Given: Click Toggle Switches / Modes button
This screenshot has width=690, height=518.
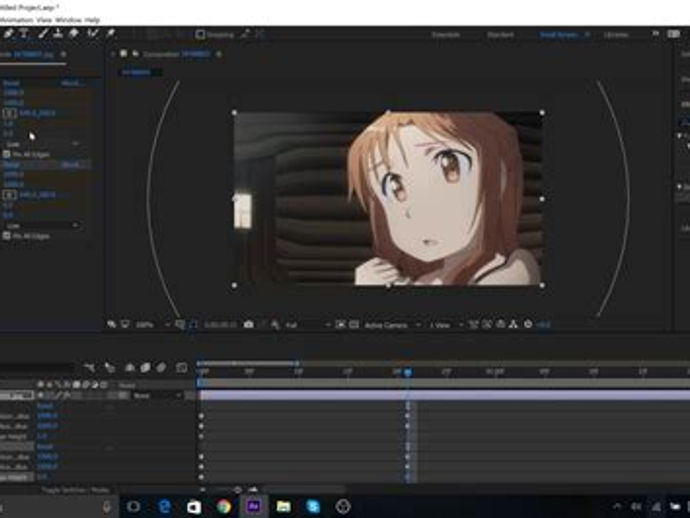Looking at the screenshot, I should coord(75,490).
